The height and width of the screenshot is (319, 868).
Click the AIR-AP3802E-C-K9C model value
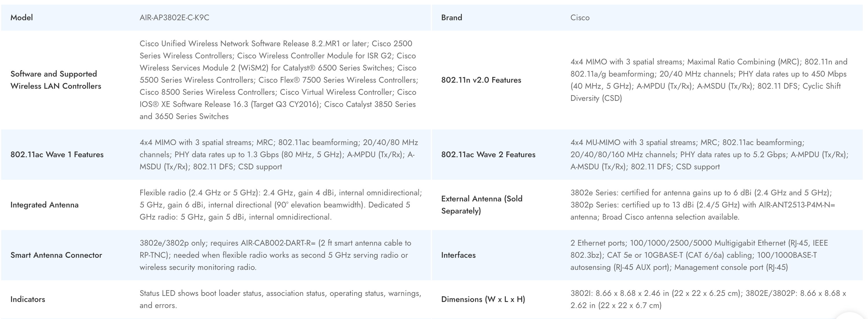pos(174,18)
